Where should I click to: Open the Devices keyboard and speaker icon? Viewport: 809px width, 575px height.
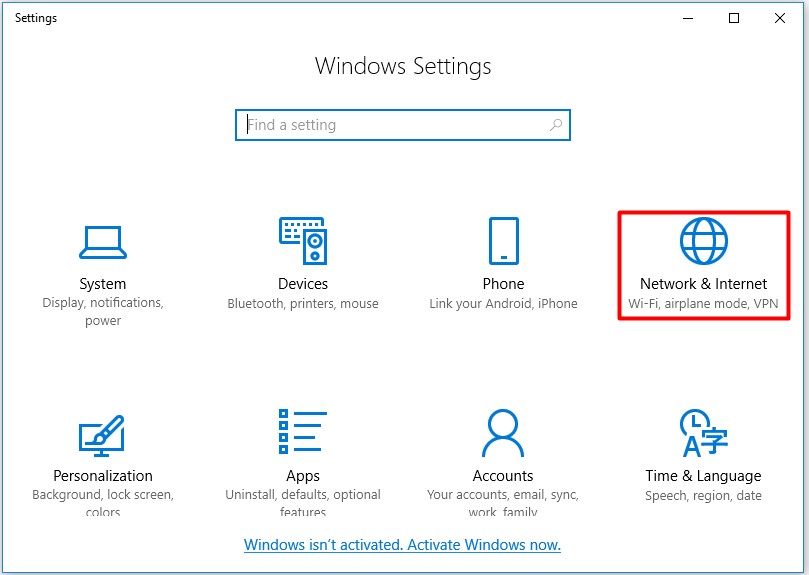coord(303,241)
